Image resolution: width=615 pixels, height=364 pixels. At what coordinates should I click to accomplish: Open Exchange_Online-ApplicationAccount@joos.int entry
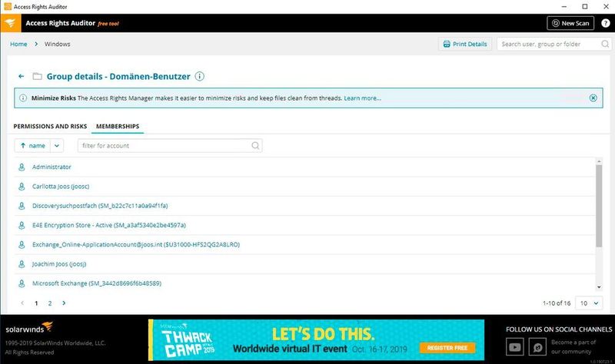coord(136,244)
